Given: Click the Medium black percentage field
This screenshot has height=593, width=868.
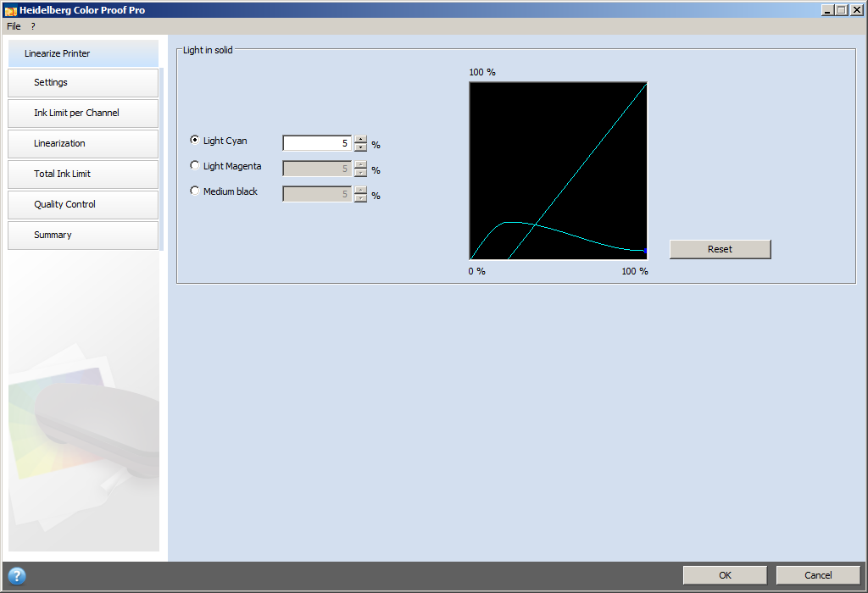Looking at the screenshot, I should 317,194.
